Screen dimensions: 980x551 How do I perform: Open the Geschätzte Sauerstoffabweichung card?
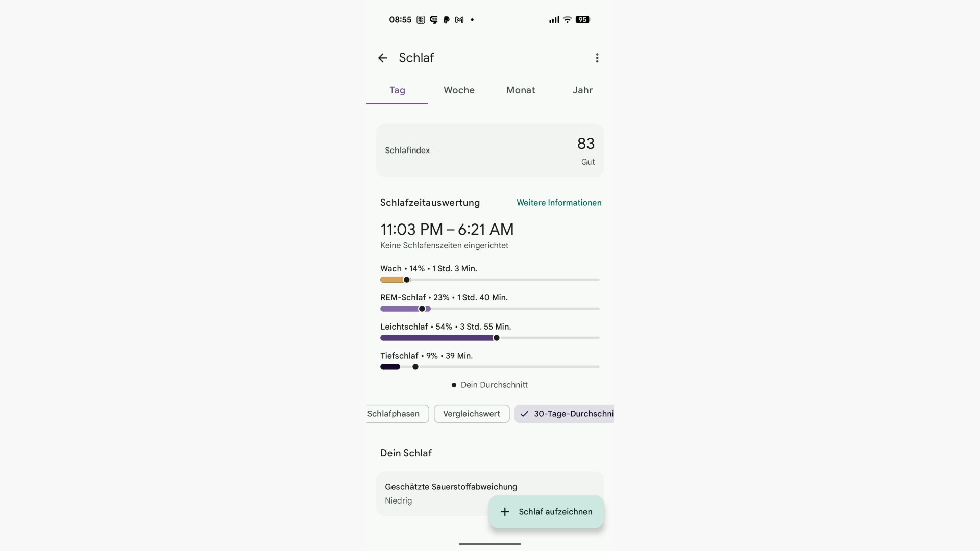pos(434,493)
